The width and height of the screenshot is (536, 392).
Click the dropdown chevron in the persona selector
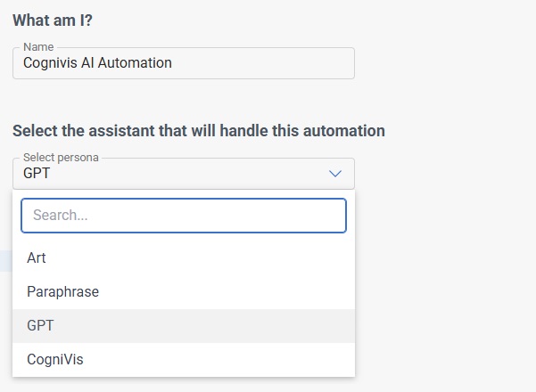(335, 174)
